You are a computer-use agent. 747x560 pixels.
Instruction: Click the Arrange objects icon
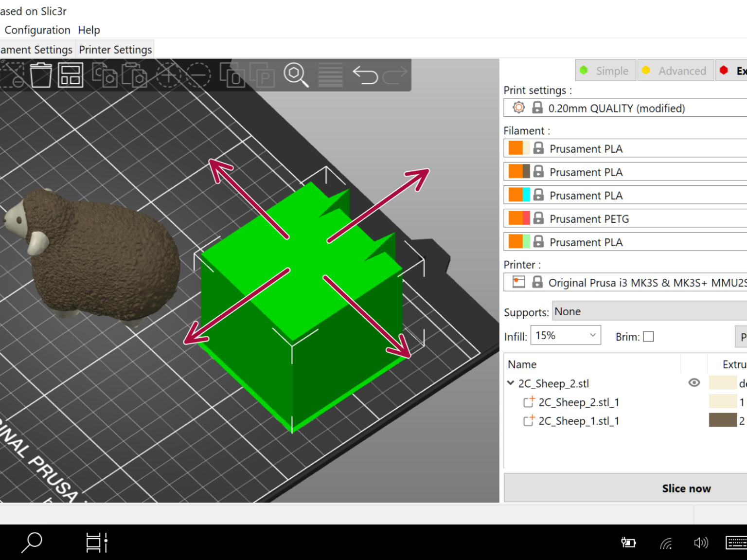pos(71,75)
